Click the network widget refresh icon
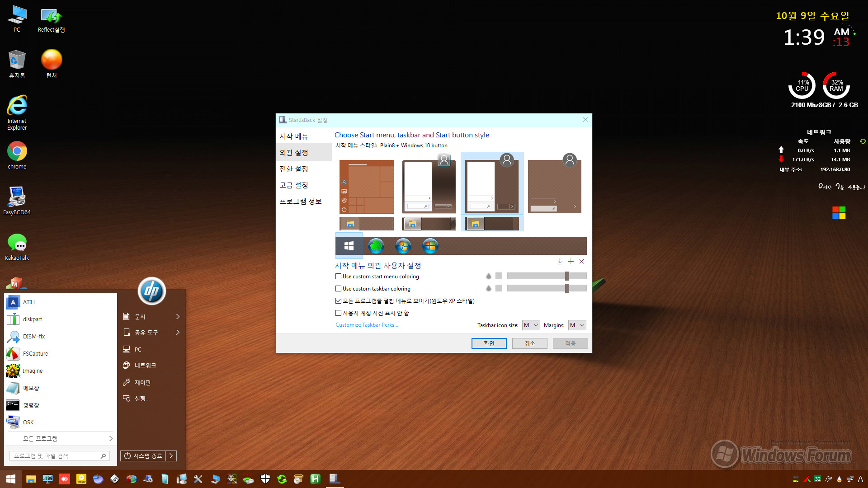The width and height of the screenshot is (868, 488). [x=863, y=141]
